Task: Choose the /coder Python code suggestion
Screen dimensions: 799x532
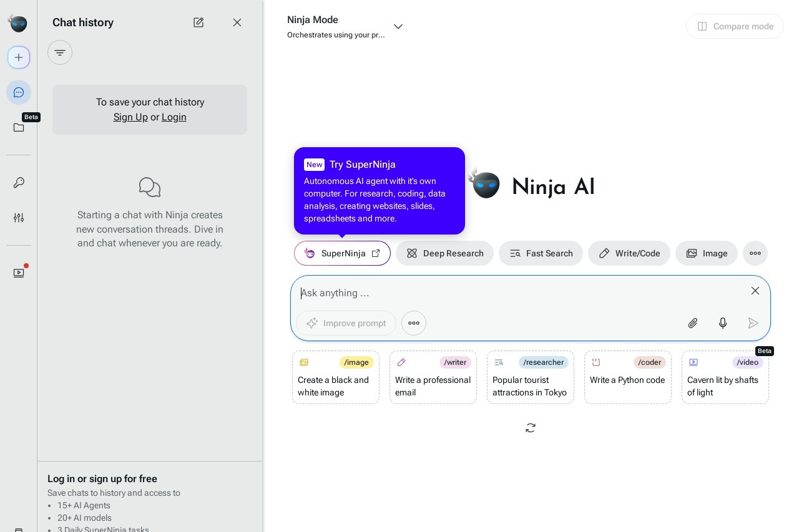Action: [x=628, y=377]
